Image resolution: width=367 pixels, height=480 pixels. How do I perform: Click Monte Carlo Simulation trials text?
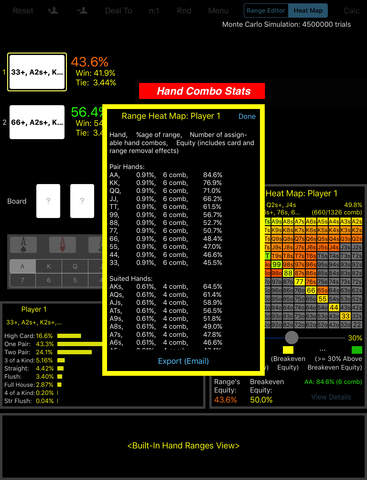coord(287,24)
